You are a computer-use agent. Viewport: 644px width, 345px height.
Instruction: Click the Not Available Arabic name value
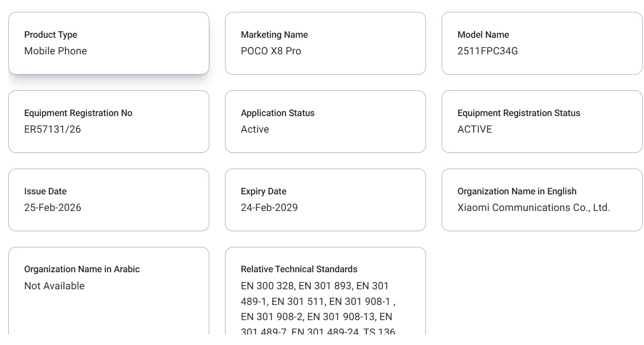tap(54, 286)
